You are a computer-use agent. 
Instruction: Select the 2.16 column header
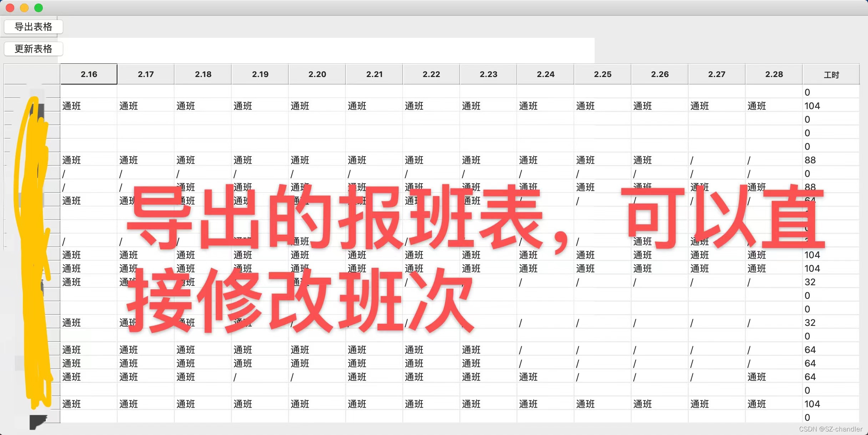point(89,74)
